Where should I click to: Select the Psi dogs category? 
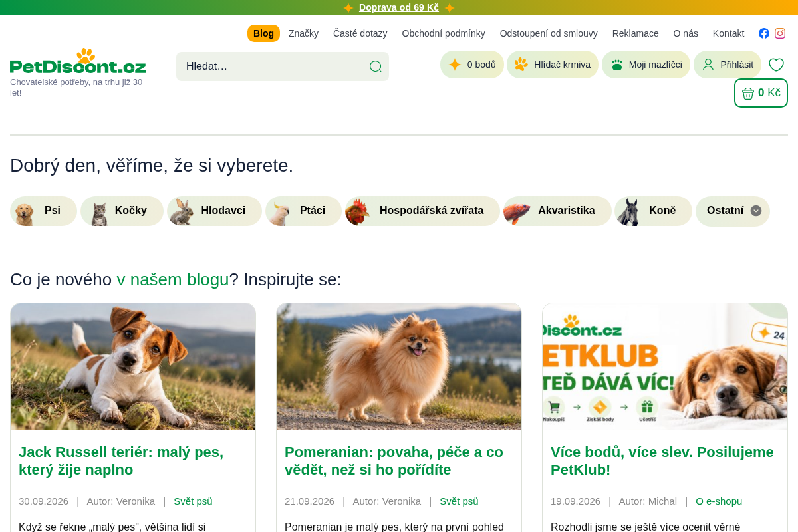click(44, 211)
